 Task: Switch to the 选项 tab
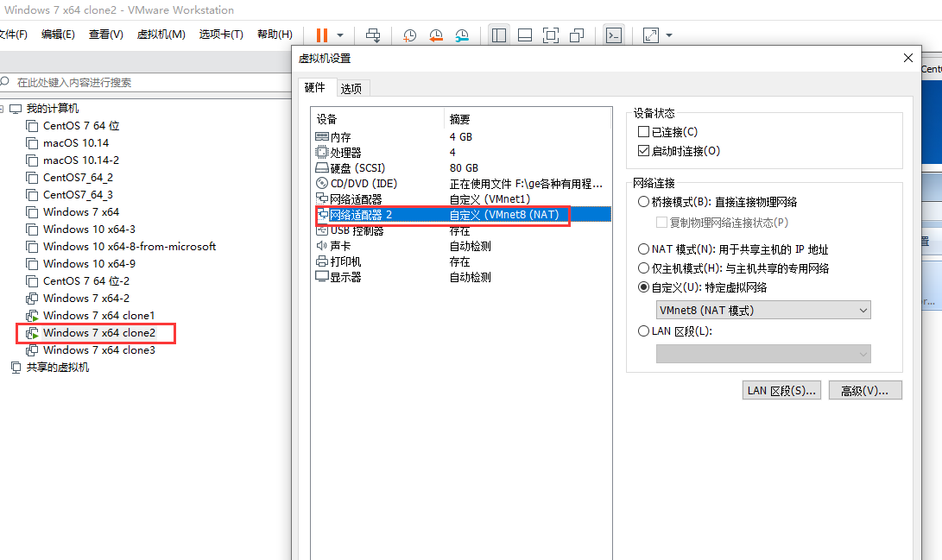[x=351, y=89]
